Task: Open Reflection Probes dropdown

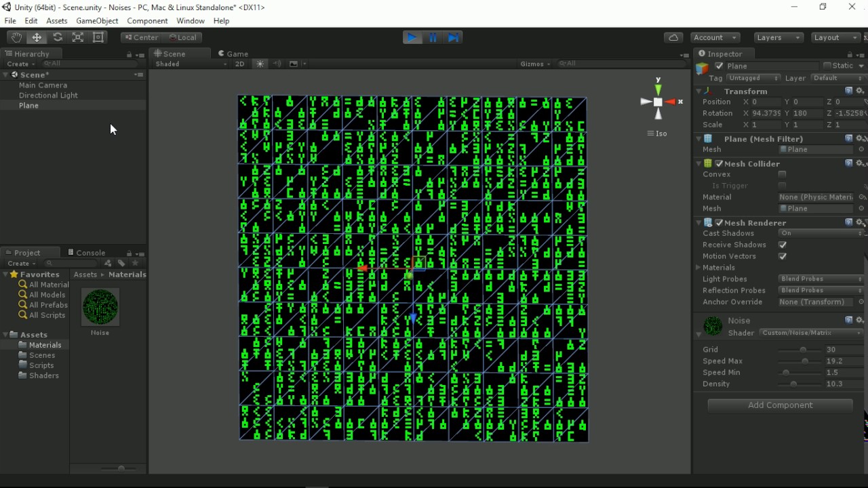Action: coord(821,290)
